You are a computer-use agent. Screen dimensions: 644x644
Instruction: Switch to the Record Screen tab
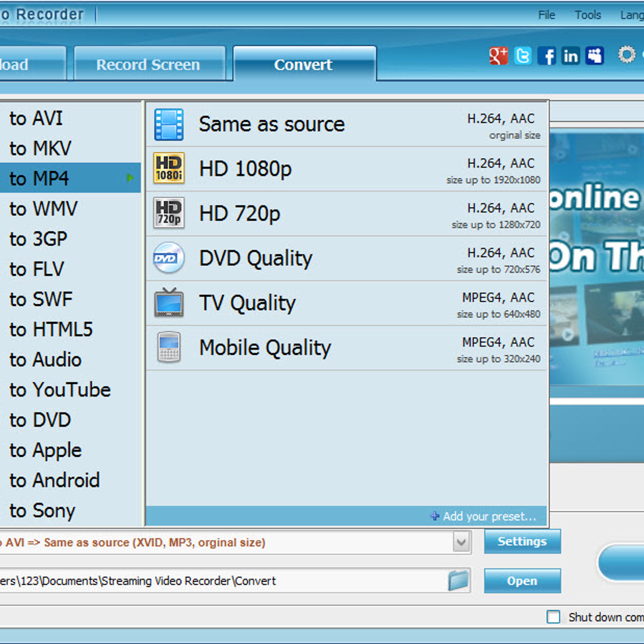pyautogui.click(x=148, y=65)
